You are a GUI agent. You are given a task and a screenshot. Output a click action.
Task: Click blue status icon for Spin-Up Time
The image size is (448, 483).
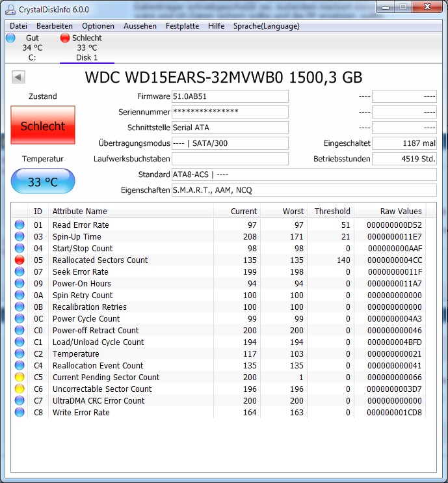(20, 236)
